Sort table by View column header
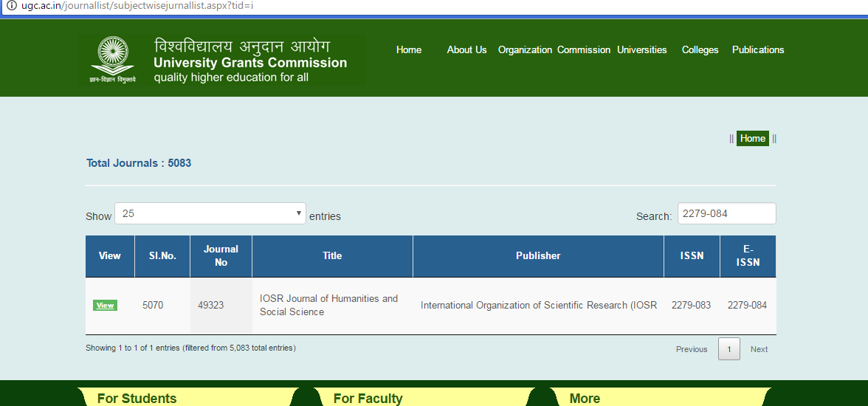 click(109, 256)
